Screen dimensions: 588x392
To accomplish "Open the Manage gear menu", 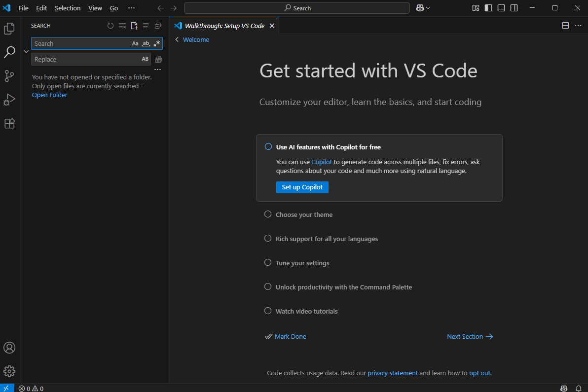I will tap(9, 371).
